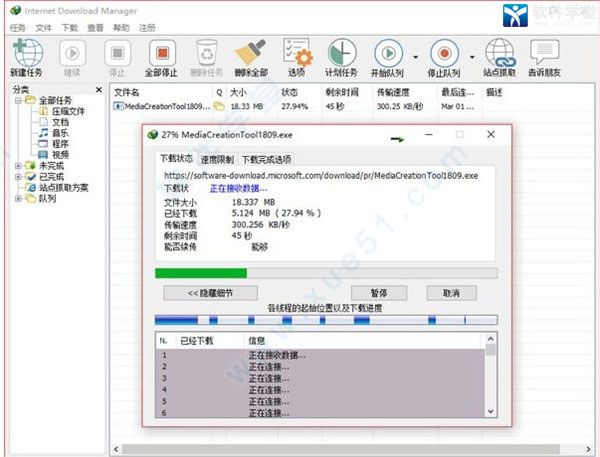The height and width of the screenshot is (457, 600).
Task: Click the 传输速度 column header
Action: click(x=393, y=92)
